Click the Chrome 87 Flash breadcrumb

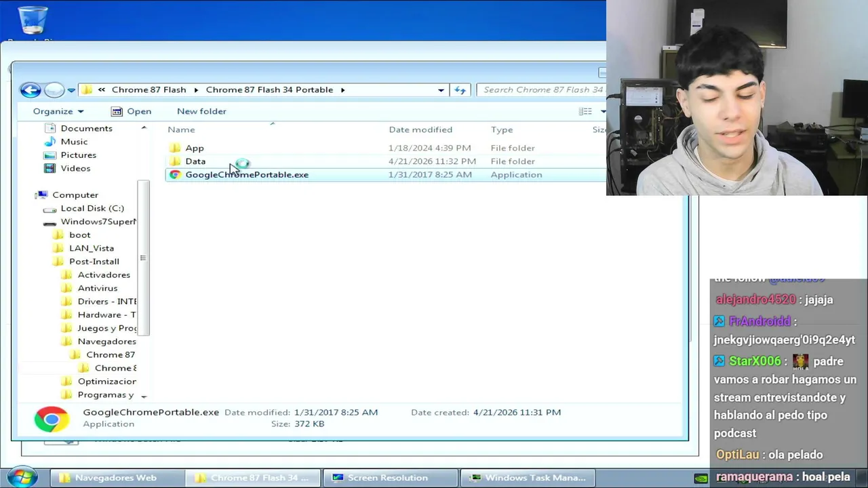click(x=149, y=89)
